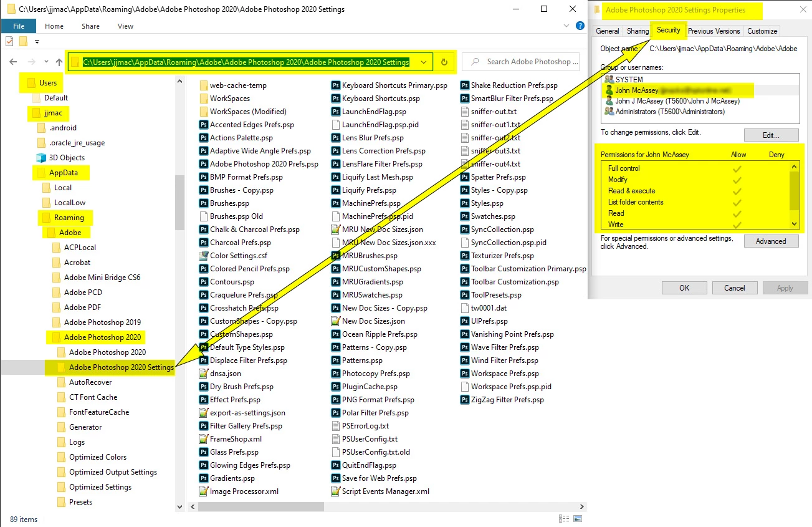
Task: Open the Customize Quick Access Toolbar dropdown
Action: 37,42
